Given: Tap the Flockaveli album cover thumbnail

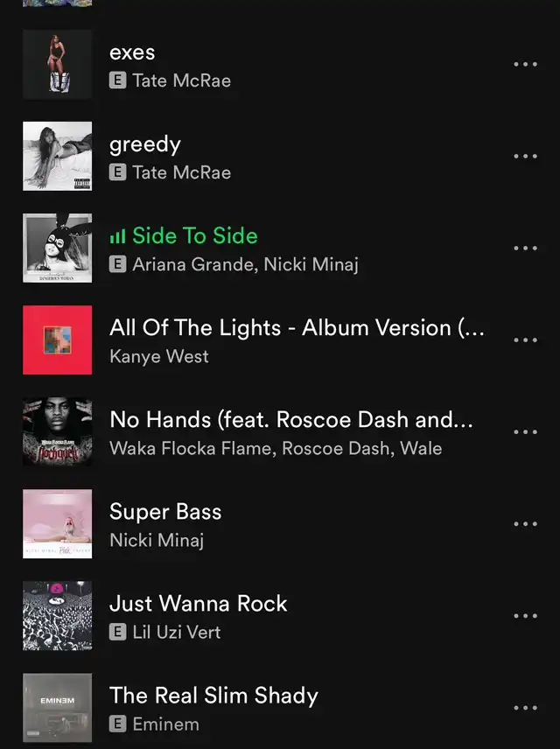Looking at the screenshot, I should [x=58, y=432].
